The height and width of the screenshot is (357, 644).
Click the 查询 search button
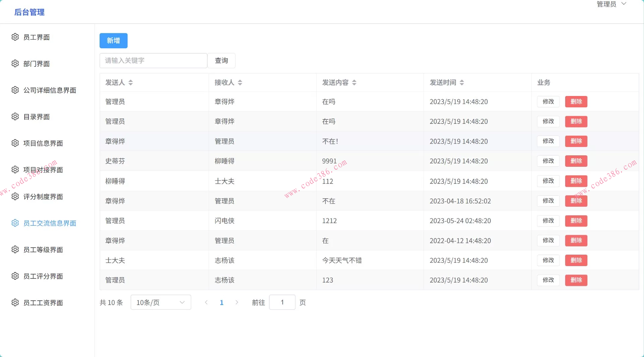point(221,60)
